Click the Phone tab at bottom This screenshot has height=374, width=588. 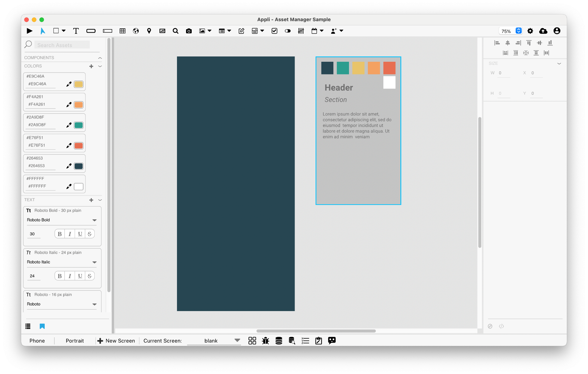37,340
